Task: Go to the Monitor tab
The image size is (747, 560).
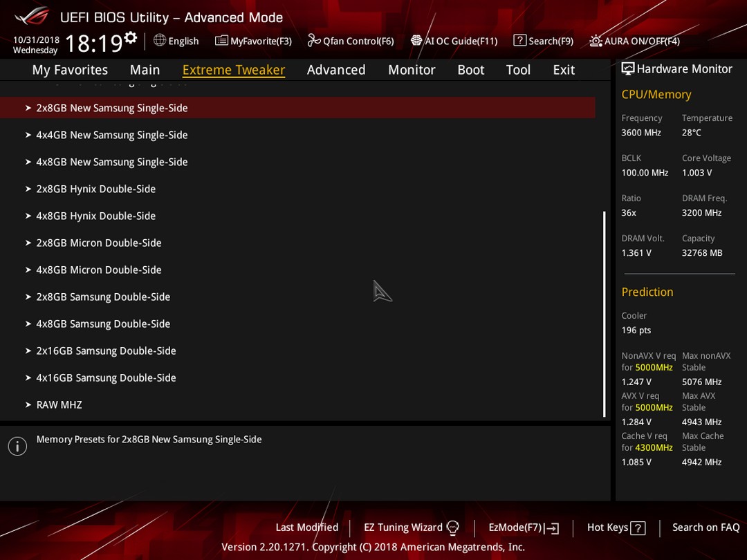Action: (412, 70)
